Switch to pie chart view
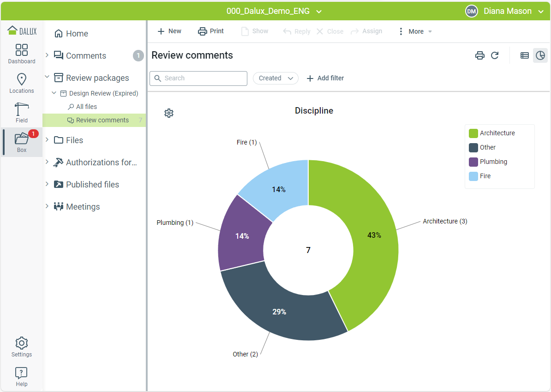The height and width of the screenshot is (392, 551). tap(540, 55)
